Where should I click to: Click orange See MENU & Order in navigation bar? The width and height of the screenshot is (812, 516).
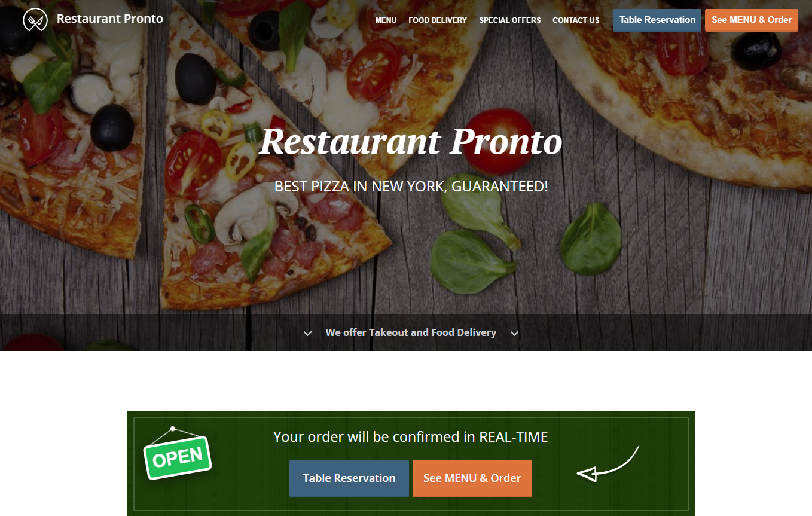click(x=752, y=20)
